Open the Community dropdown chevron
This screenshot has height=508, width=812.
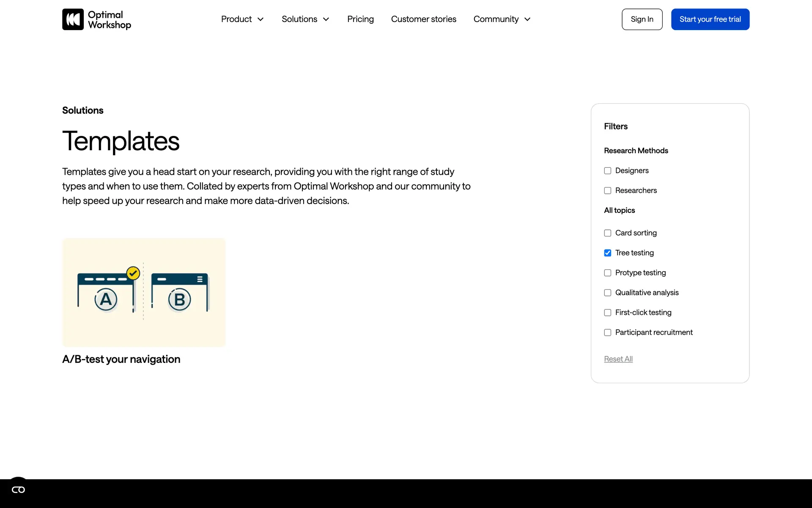pyautogui.click(x=527, y=19)
